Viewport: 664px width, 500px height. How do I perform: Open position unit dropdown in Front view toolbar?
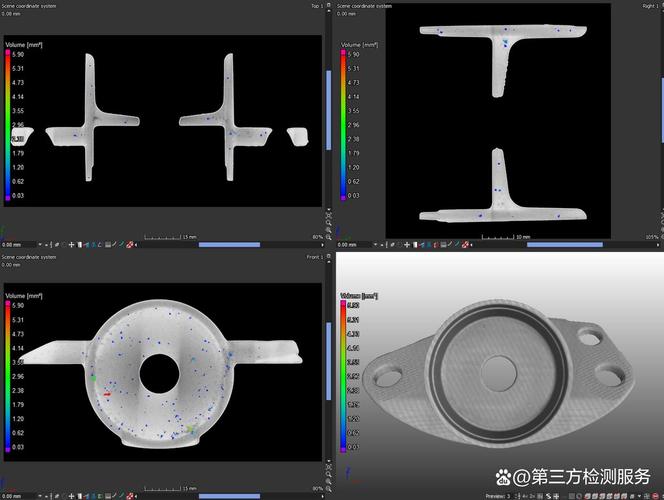coord(40,496)
